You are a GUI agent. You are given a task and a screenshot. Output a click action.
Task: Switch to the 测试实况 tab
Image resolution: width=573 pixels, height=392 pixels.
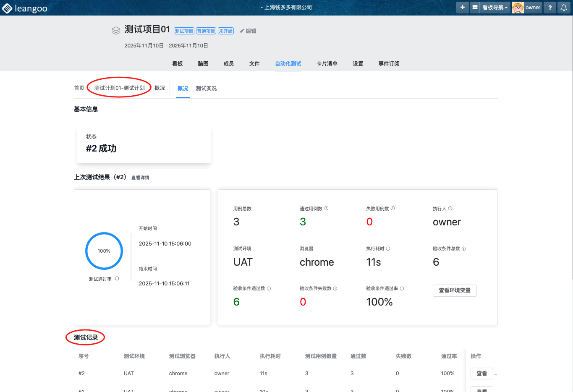tap(206, 89)
